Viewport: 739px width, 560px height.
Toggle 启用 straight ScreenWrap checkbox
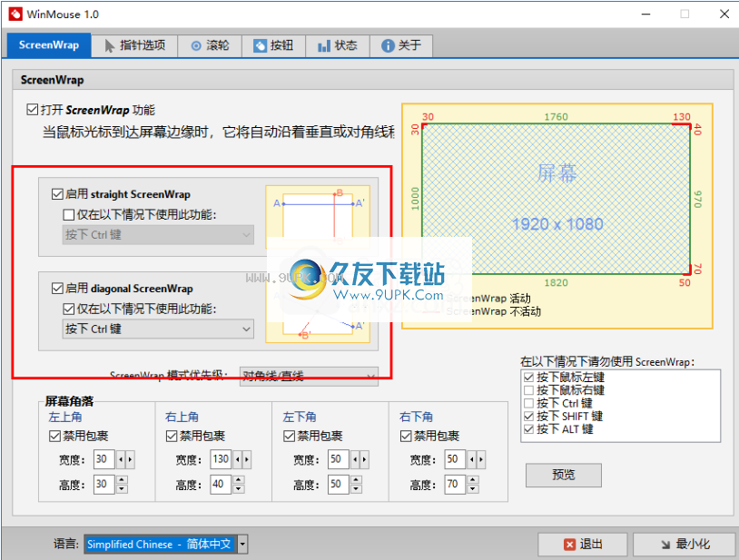click(x=57, y=194)
